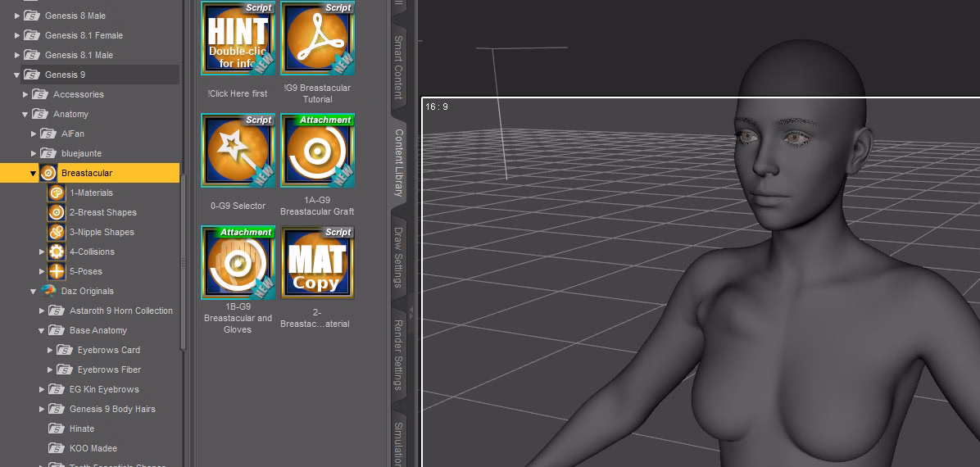Expand the Accessories tree node

tap(25, 94)
